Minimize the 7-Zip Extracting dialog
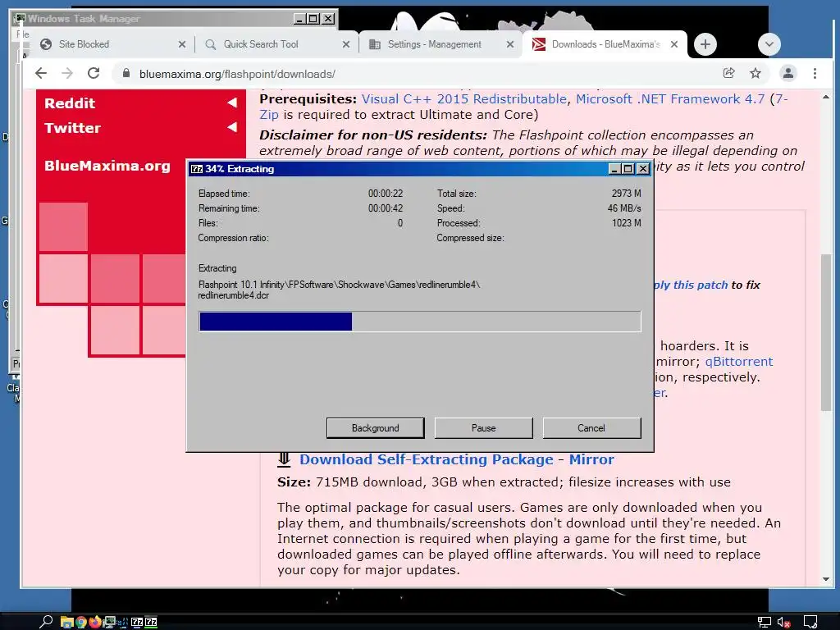 615,169
